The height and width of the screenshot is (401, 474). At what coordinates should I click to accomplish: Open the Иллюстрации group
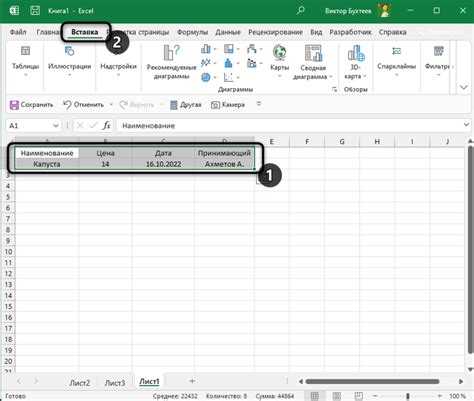tap(69, 61)
